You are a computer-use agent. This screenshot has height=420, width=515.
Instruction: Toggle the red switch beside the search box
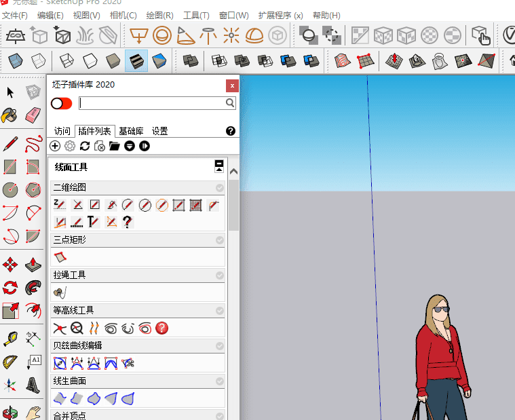coord(61,103)
